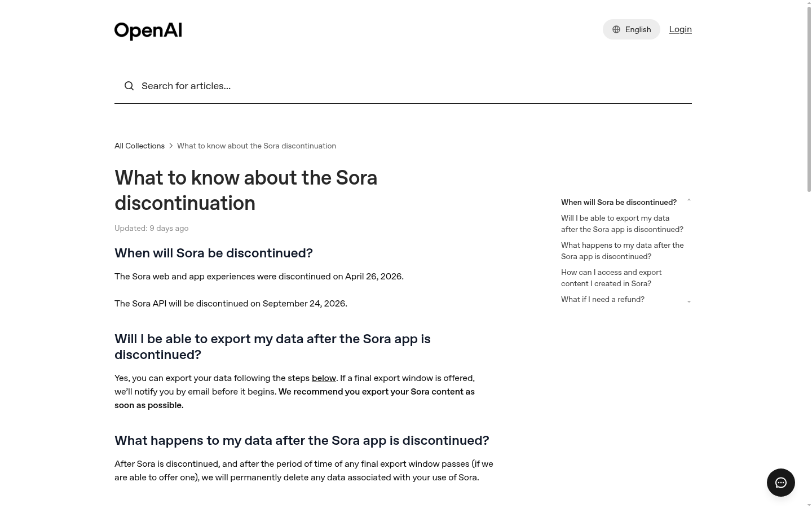
Task: Click the breadcrumb chevron separator
Action: (171, 146)
